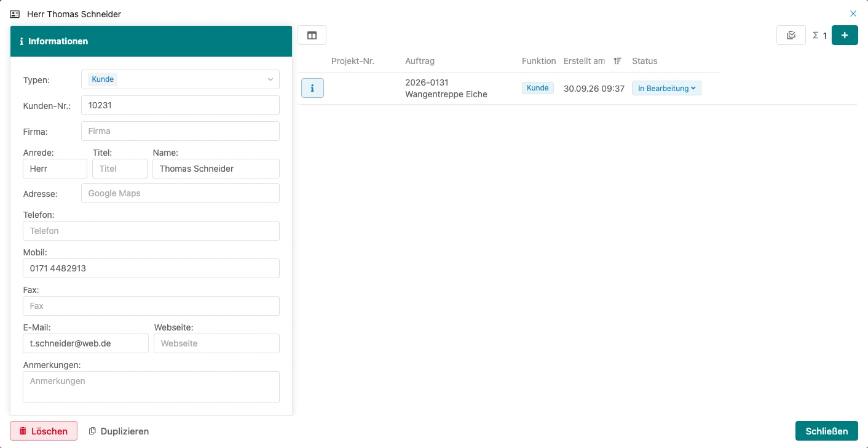Click the Webseite input field
Viewport: 868px width, 448px height.
(216, 343)
